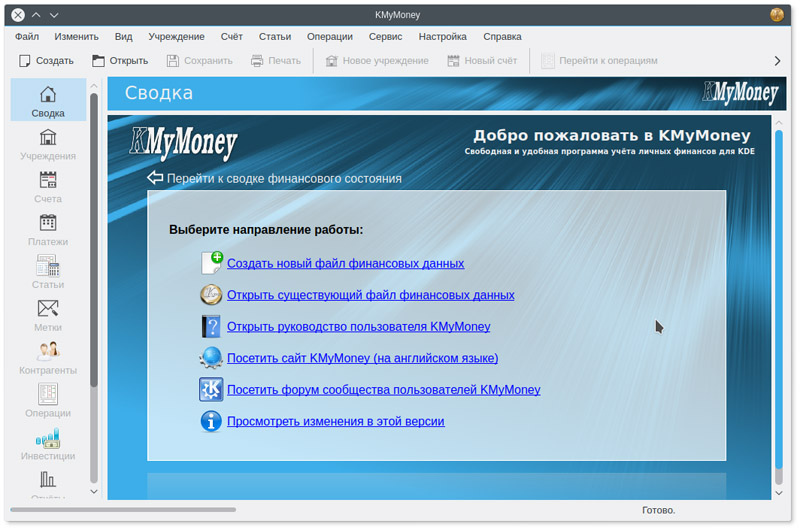Select the Статьи categories icon

coord(48,273)
